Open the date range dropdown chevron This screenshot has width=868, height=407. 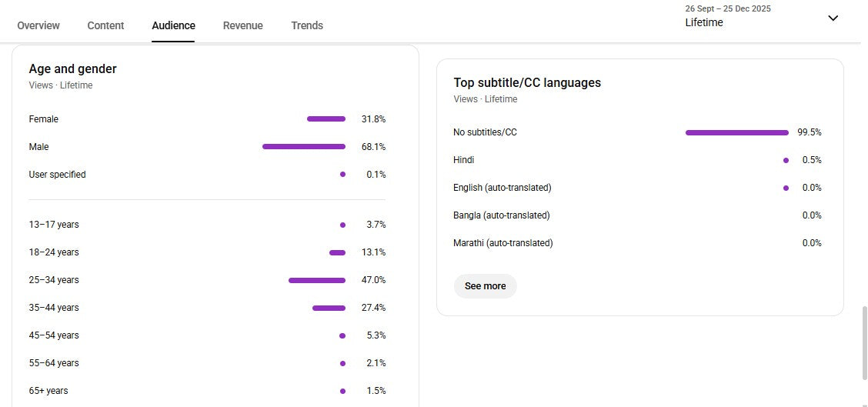(x=833, y=18)
